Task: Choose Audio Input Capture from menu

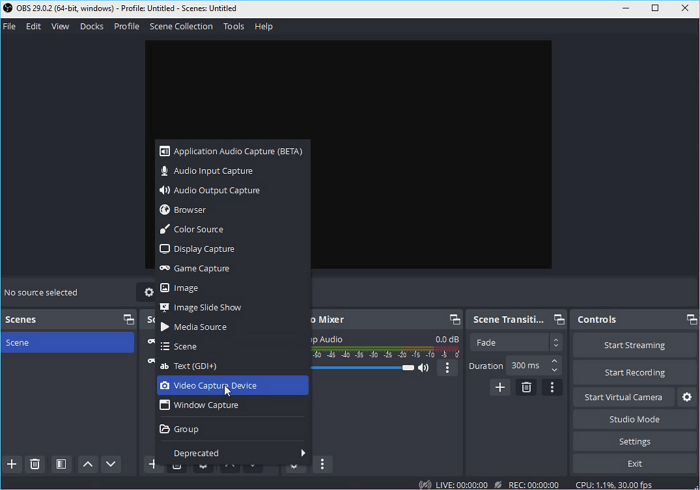Action: [233, 171]
